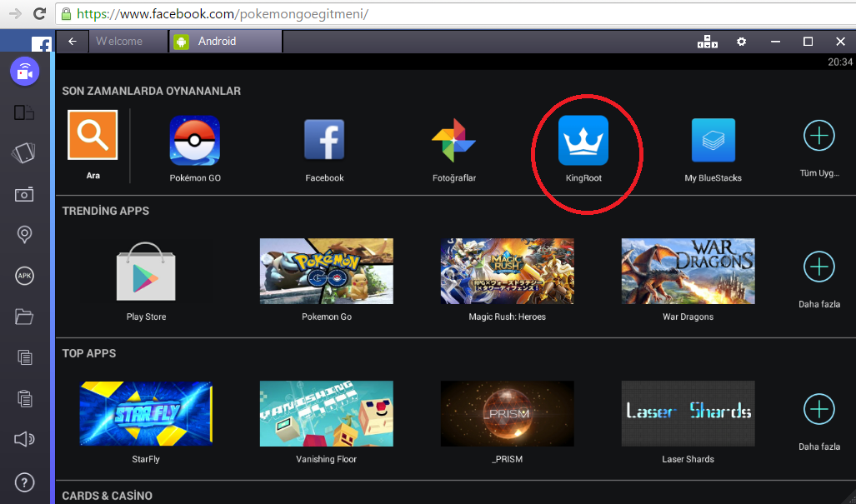This screenshot has width=856, height=504.
Task: Click the CARDS & CASİNO heading
Action: click(107, 496)
